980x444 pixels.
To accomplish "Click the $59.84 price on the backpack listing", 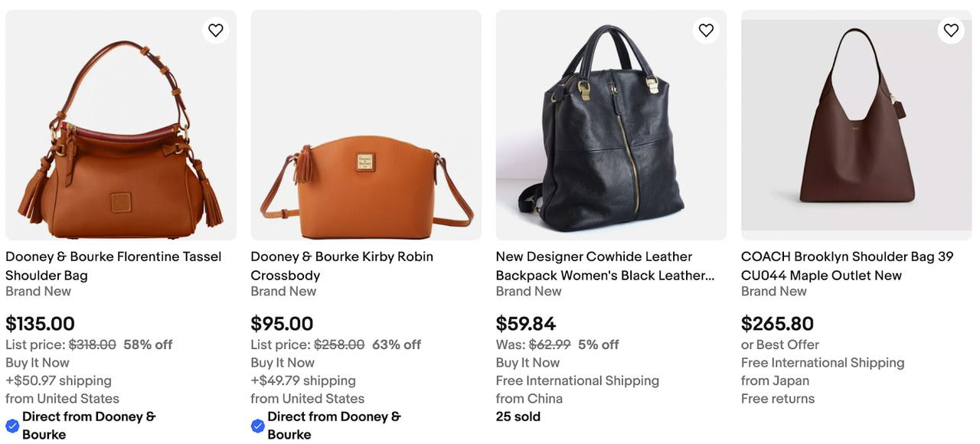I will (527, 323).
